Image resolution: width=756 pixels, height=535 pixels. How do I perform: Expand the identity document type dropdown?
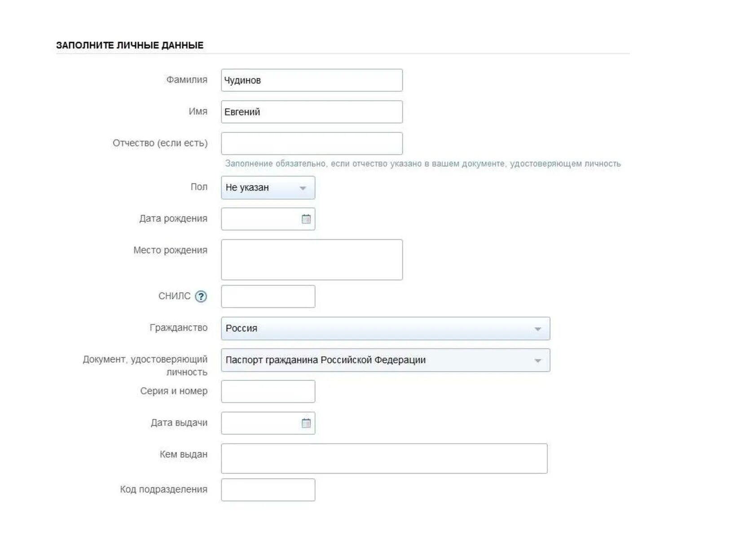click(385, 360)
